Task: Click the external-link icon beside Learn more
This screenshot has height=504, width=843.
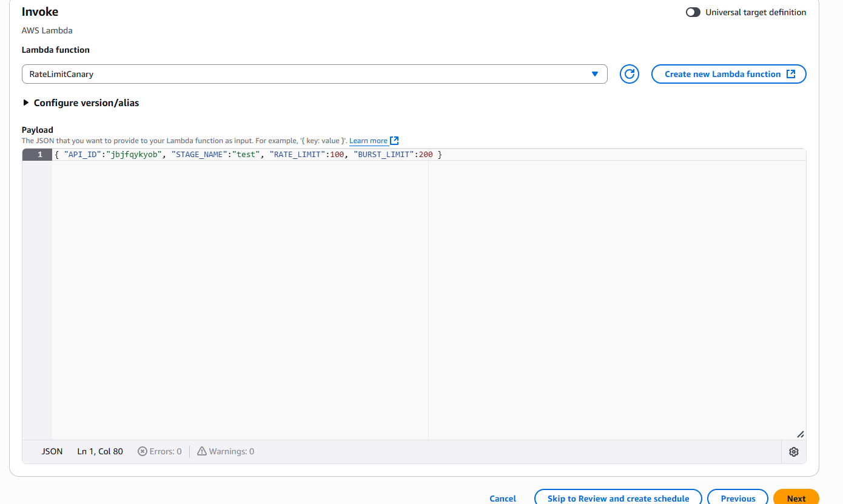Action: [x=394, y=141]
